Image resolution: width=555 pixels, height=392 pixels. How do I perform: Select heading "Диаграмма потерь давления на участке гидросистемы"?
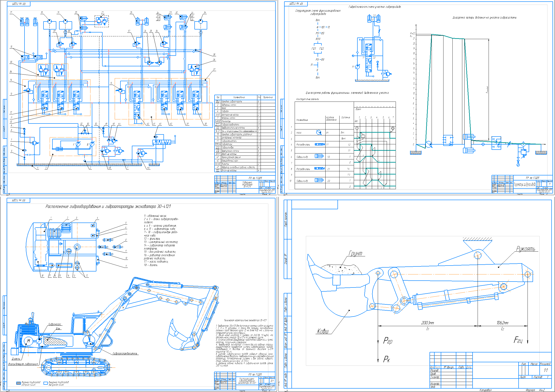pos(485,18)
